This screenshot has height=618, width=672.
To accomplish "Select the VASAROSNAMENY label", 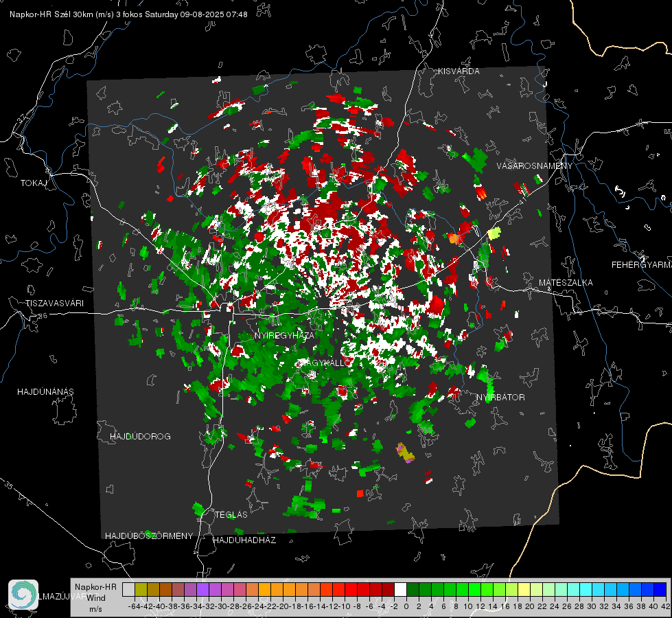I will [535, 166].
